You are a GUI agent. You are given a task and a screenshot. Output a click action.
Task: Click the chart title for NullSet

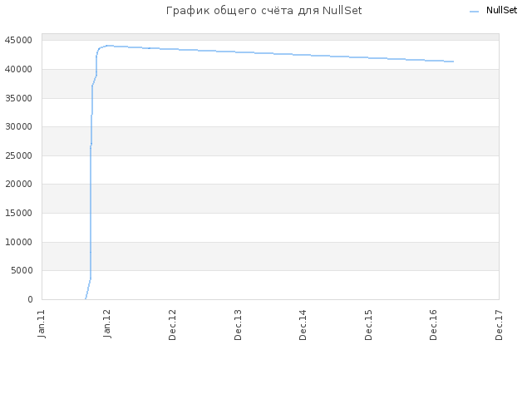pos(264,11)
